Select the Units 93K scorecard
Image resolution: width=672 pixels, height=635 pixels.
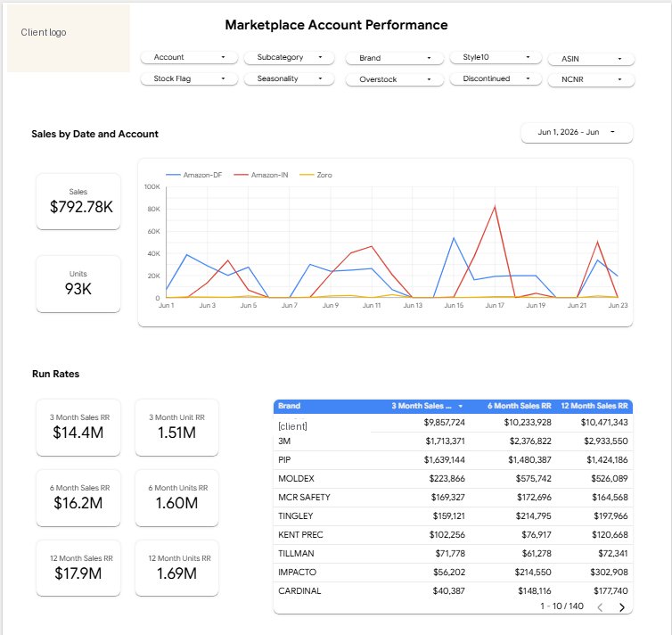pos(78,284)
